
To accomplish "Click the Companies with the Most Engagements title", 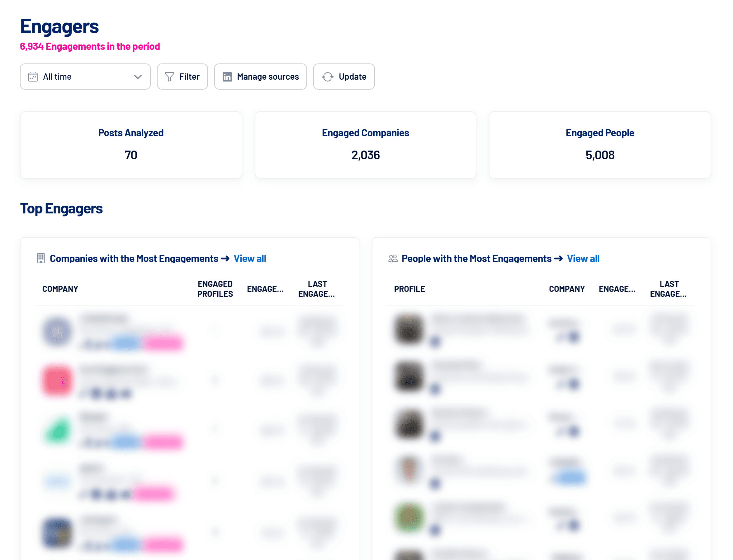I will (134, 259).
